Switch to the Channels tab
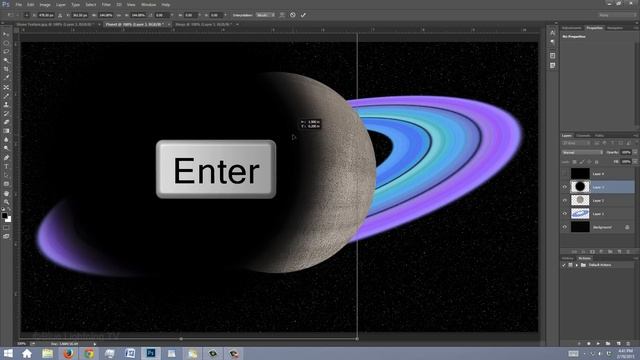The height and width of the screenshot is (360, 640). [x=583, y=136]
